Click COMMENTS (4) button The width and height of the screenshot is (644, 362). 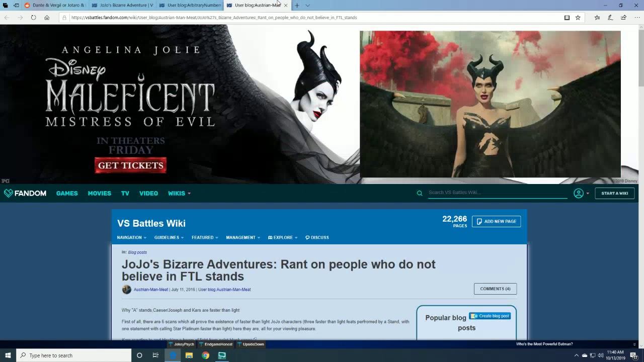click(495, 289)
